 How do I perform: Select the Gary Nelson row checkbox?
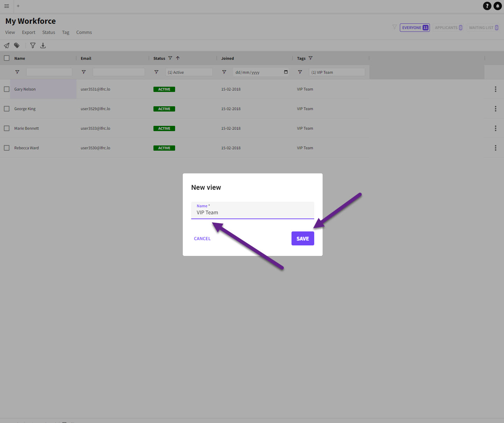[7, 89]
